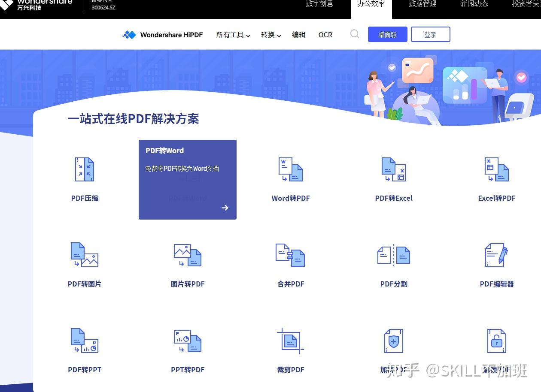
Task: Select the padlock PDF unlock icon
Action: pos(497,341)
